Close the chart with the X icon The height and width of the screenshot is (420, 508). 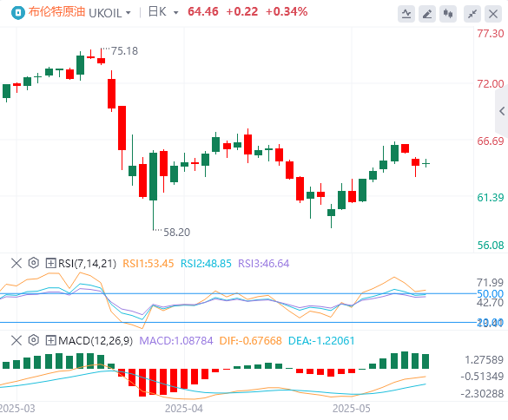[x=493, y=14]
